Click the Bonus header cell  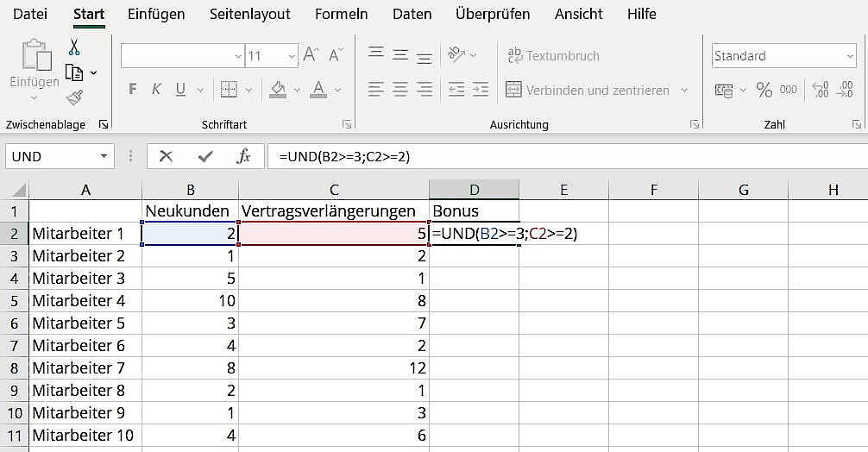pos(474,210)
